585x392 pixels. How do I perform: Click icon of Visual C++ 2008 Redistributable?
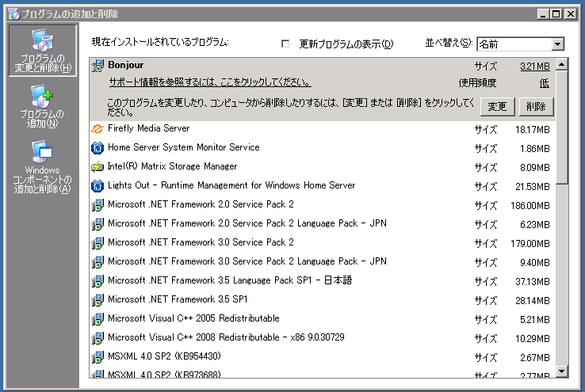[97, 338]
